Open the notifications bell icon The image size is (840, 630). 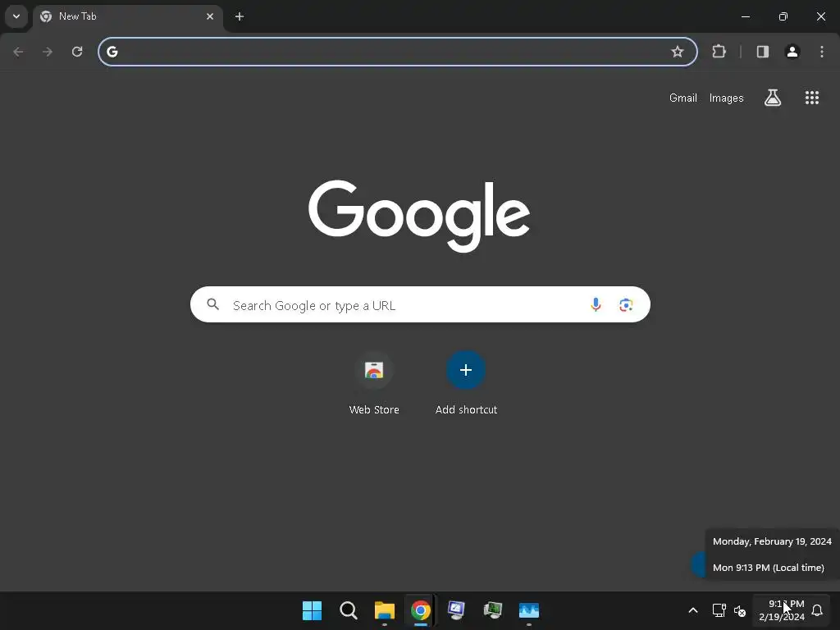(817, 610)
